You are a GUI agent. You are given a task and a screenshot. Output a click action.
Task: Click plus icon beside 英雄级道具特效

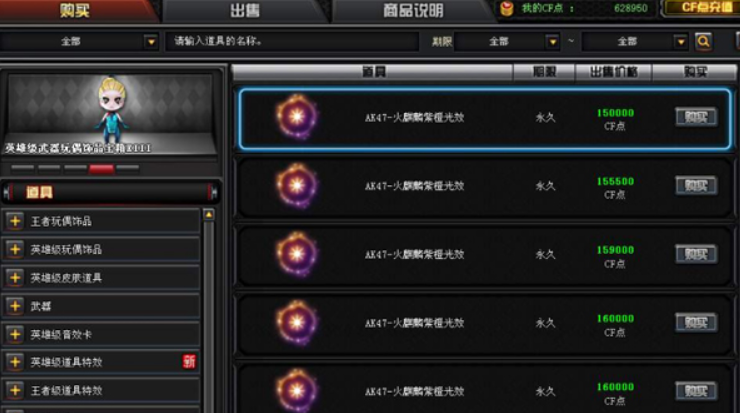(15, 362)
